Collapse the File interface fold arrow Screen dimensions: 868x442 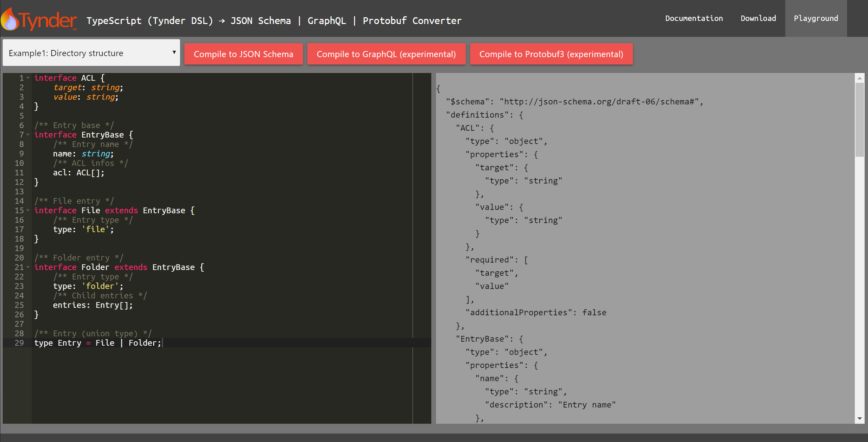[x=28, y=211]
